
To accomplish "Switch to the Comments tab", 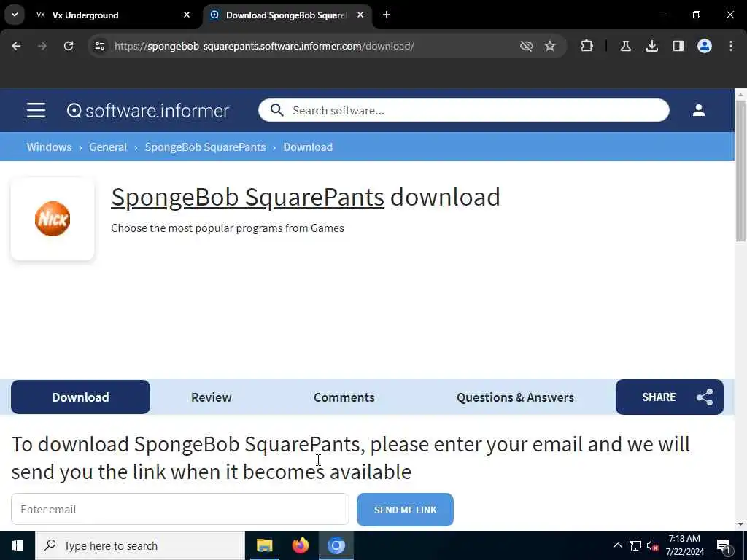I will (344, 397).
